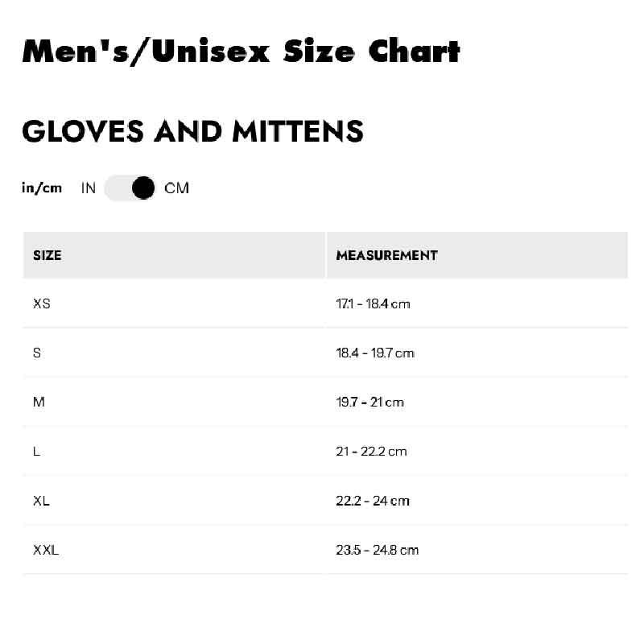
Task: Select the L size row
Action: (x=37, y=452)
